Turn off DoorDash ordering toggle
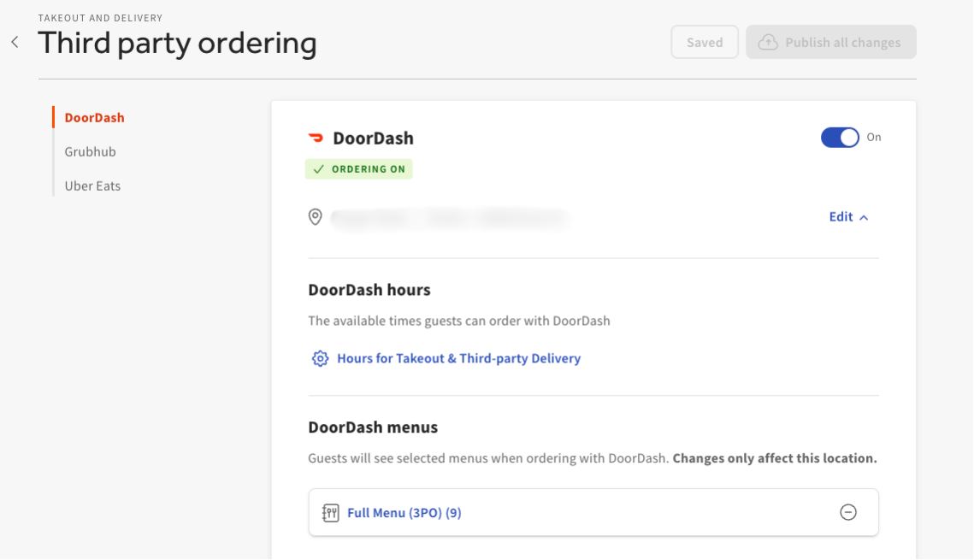This screenshot has width=974, height=560. click(x=840, y=137)
